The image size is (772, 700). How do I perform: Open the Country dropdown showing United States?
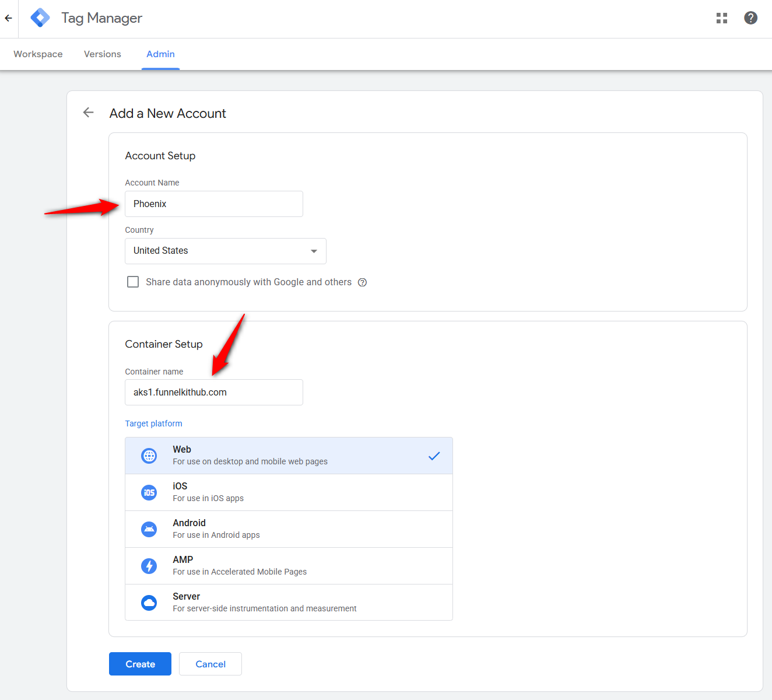[226, 251]
